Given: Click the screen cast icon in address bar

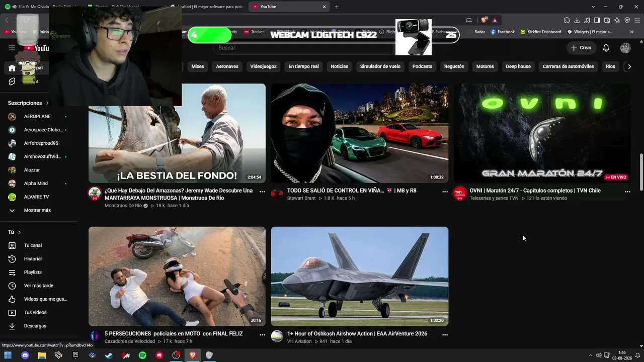Looking at the screenshot, I should (x=469, y=20).
